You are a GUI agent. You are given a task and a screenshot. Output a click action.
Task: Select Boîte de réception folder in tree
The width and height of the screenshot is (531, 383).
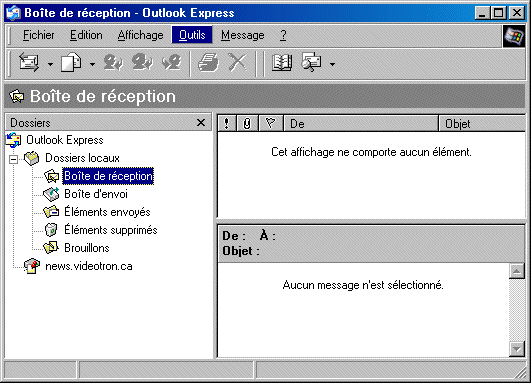click(x=108, y=176)
